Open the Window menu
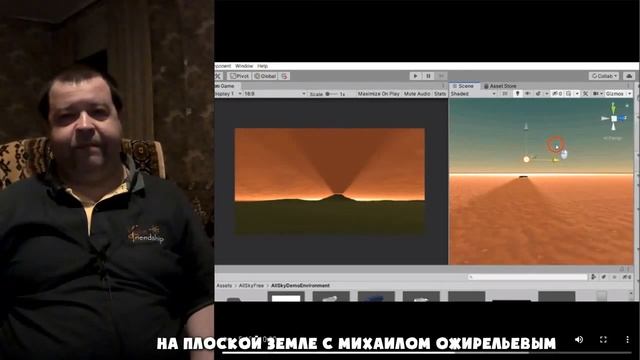This screenshot has height=360, width=640. (x=244, y=66)
